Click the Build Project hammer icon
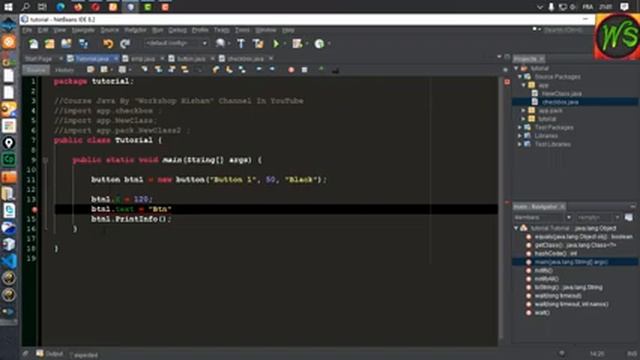Image resolution: width=640 pixels, height=360 pixels. point(241,43)
